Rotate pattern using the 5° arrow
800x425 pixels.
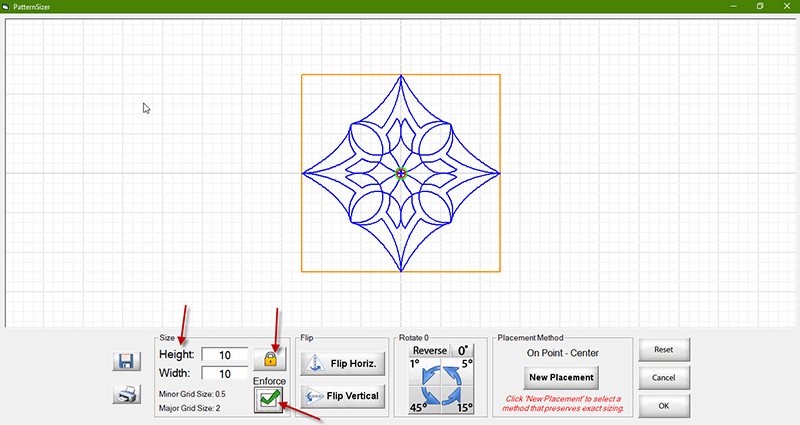coord(458,372)
